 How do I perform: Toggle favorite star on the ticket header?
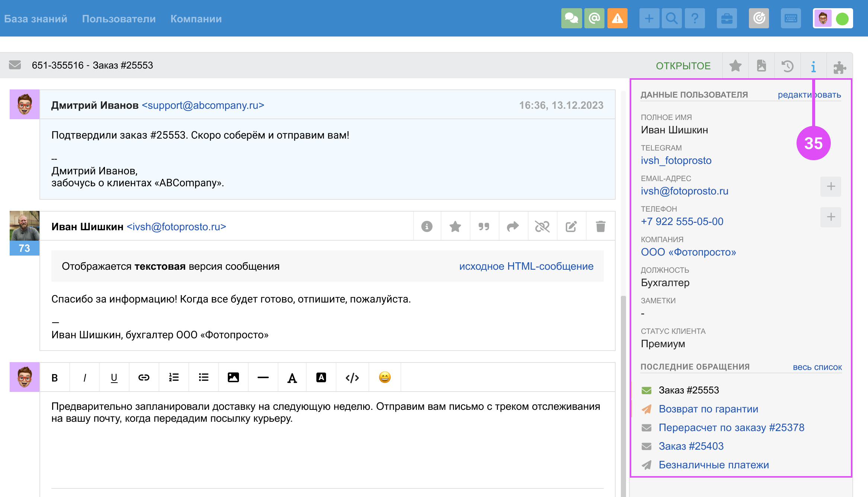(x=735, y=66)
